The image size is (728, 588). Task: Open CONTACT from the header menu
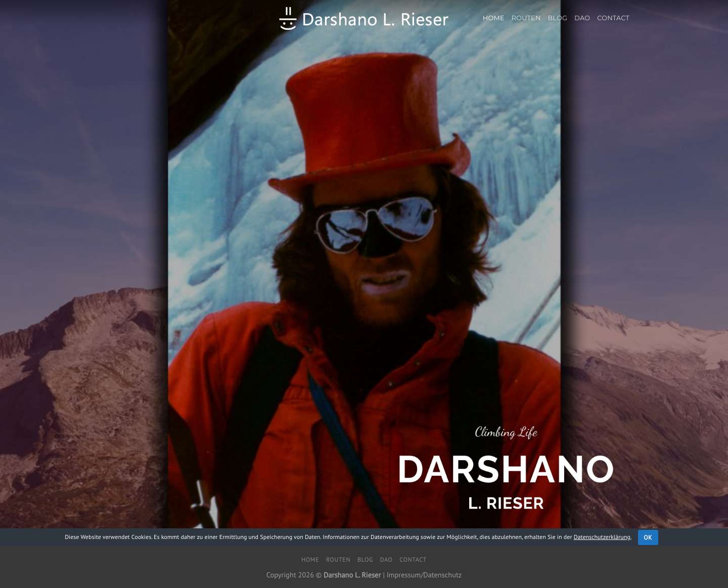point(613,18)
